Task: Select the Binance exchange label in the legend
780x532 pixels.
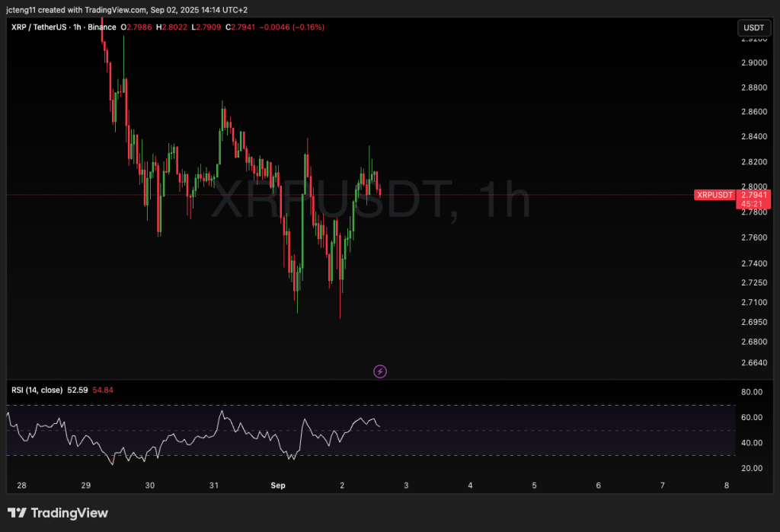Action: (103, 27)
